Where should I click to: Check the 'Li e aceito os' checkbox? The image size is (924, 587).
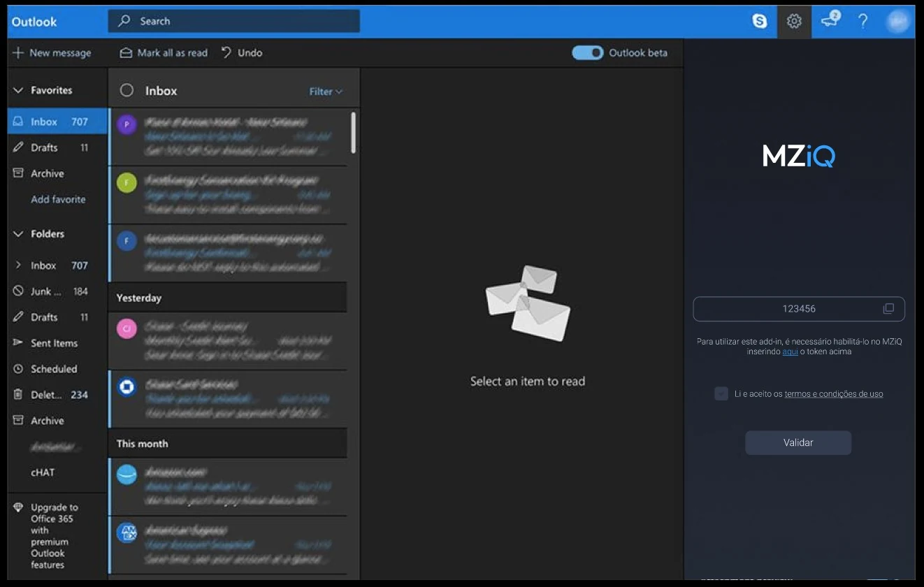click(721, 393)
